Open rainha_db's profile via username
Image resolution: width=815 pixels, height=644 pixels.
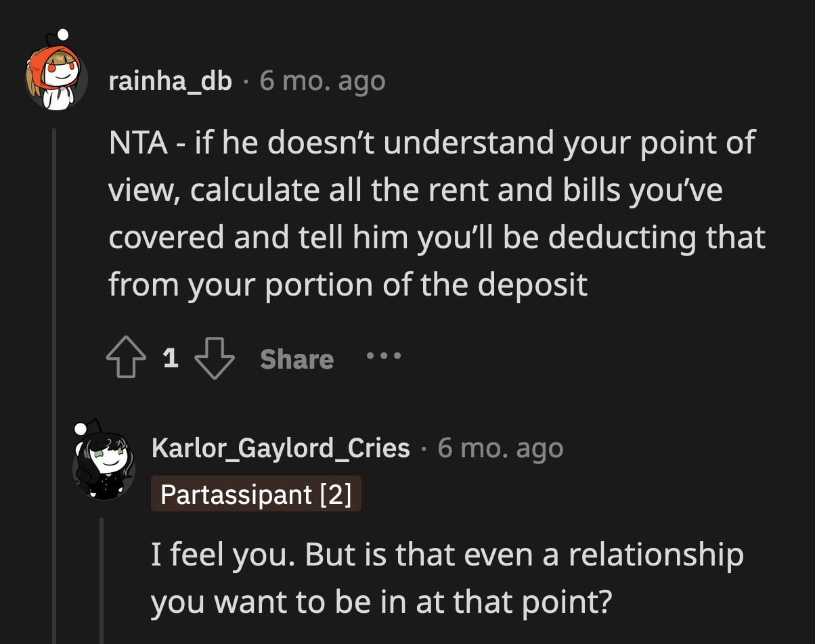[169, 80]
